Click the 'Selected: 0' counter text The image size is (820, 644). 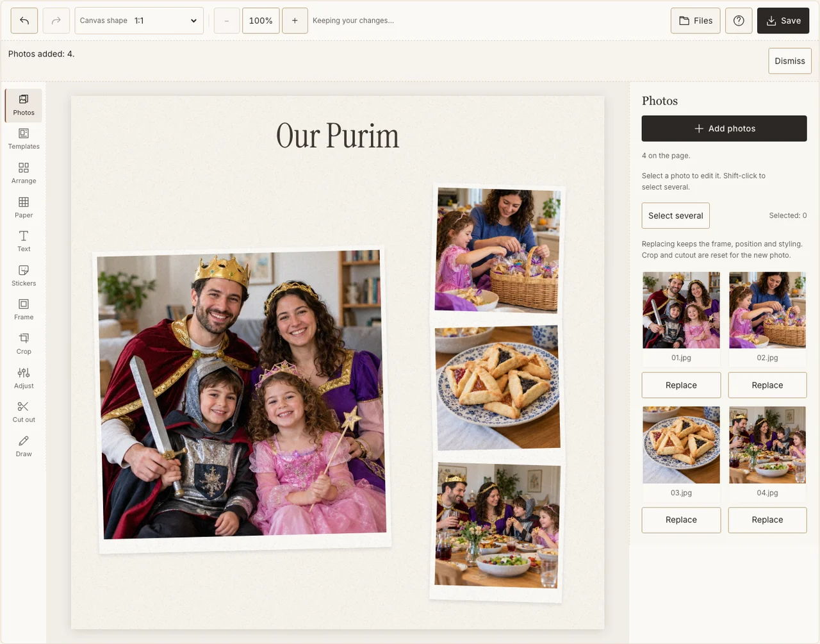[788, 216]
